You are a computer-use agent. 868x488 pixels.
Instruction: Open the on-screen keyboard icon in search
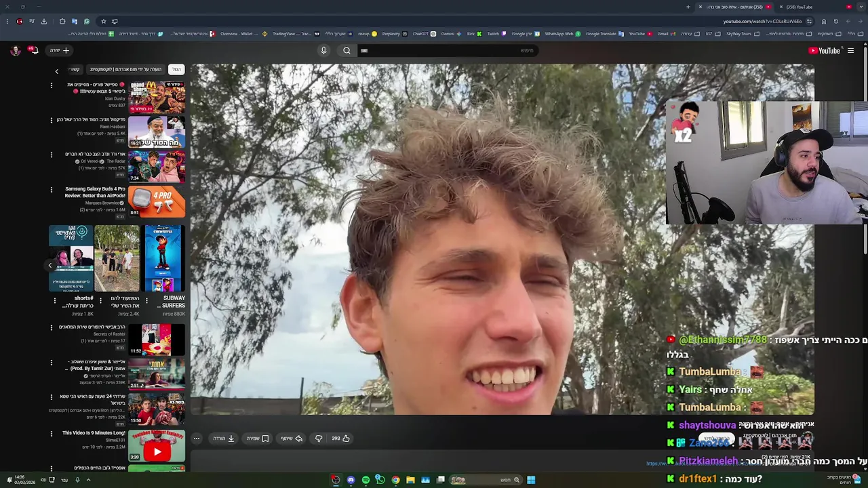[364, 50]
